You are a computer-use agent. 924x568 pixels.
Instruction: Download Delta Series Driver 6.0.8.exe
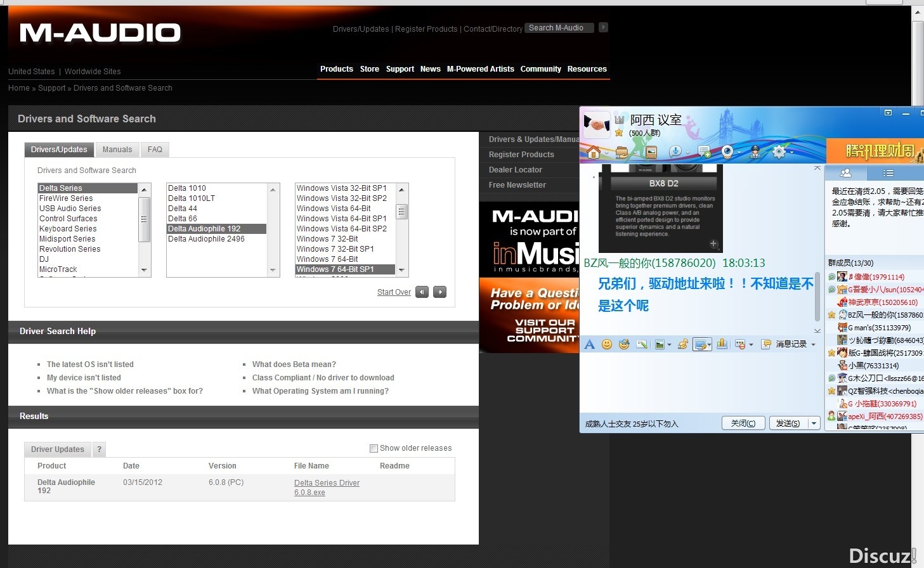(327, 487)
